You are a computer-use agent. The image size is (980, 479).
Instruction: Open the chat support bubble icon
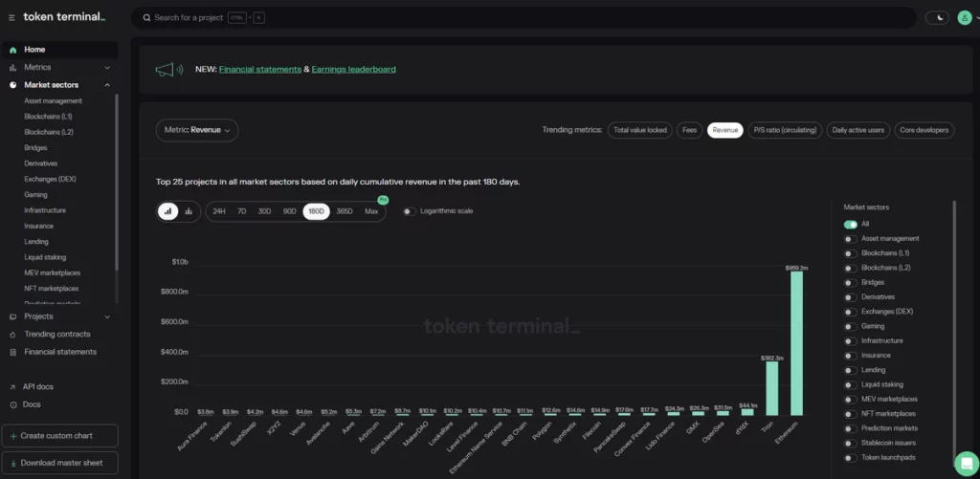point(966,463)
